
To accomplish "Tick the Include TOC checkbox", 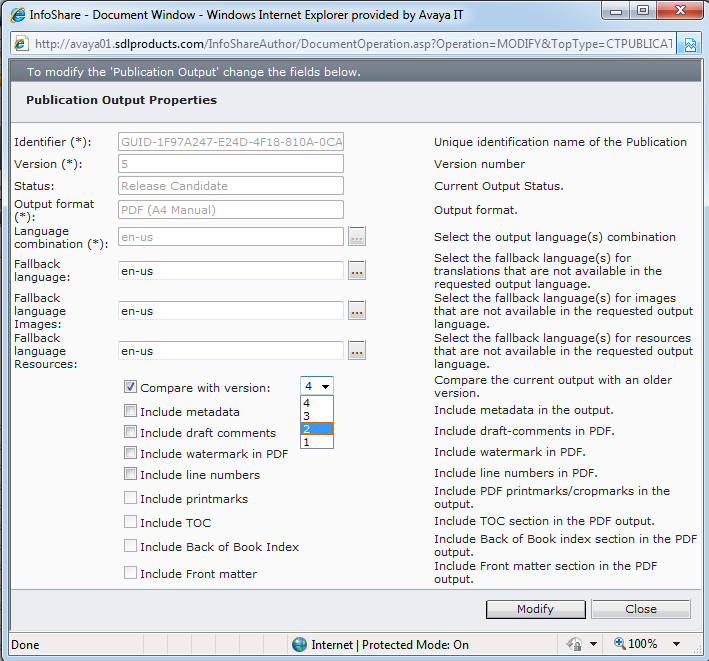I will (130, 522).
